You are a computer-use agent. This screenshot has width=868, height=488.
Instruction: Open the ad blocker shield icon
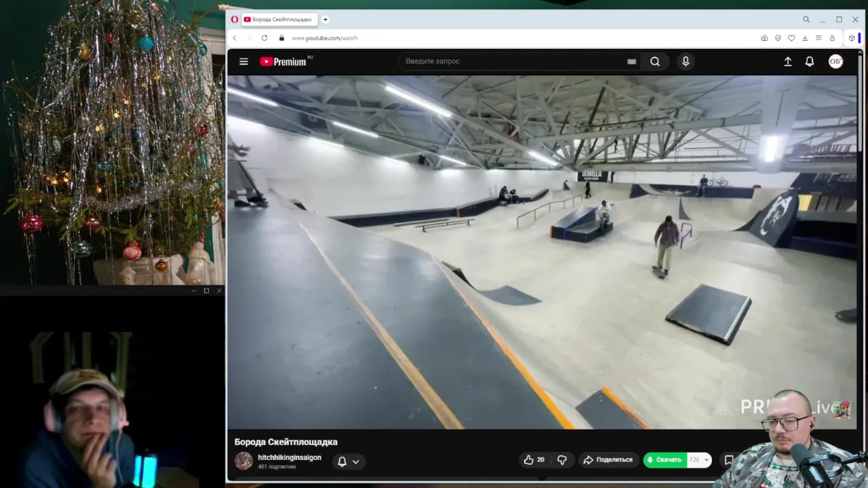778,38
